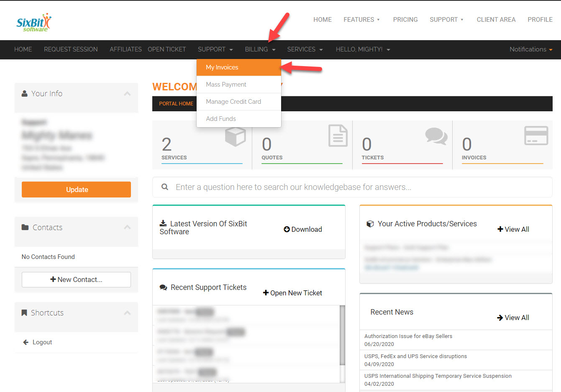
Task: Click the knowledgebase search magnifier icon
Action: [x=165, y=187]
